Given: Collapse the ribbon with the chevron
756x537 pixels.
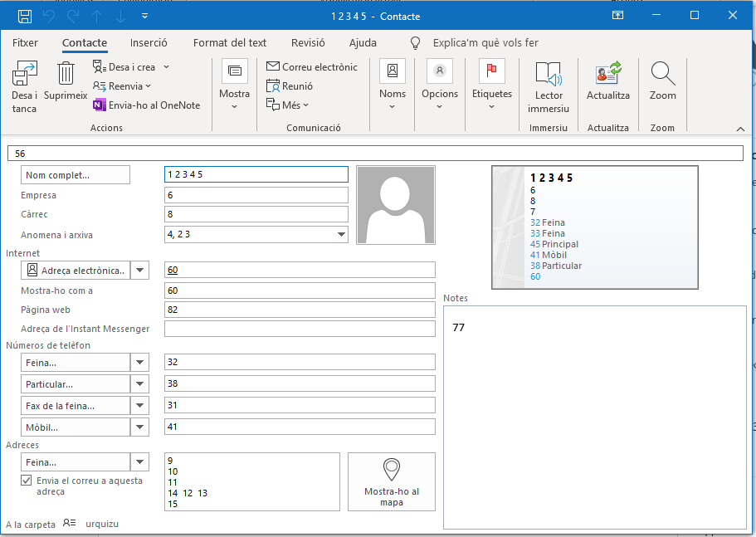Looking at the screenshot, I should point(740,129).
